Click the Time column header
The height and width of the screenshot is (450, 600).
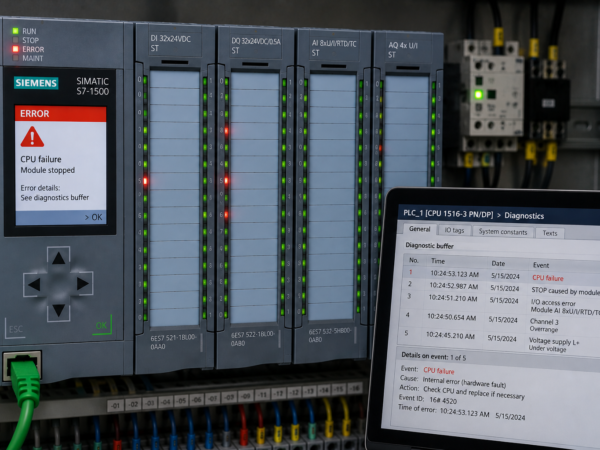pos(438,261)
